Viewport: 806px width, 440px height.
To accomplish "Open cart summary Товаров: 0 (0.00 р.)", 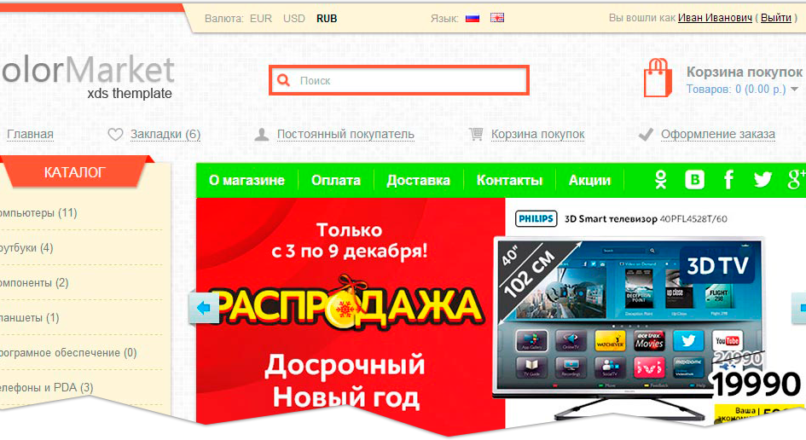I will [x=736, y=89].
